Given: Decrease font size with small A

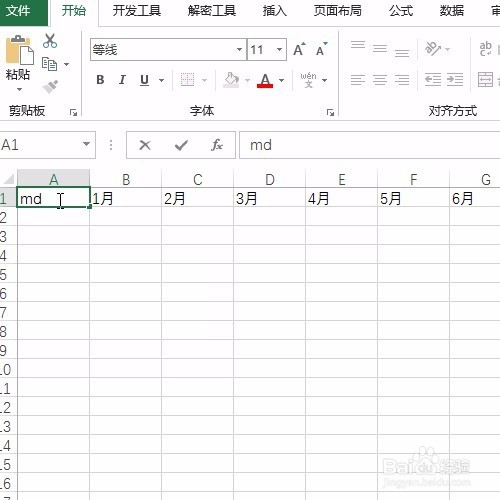Looking at the screenshot, I should pyautogui.click(x=322, y=49).
